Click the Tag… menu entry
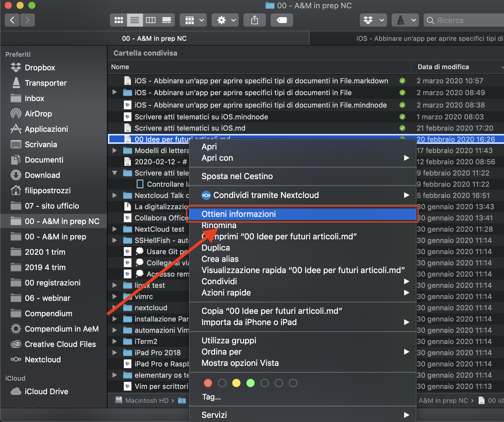 pos(211,397)
